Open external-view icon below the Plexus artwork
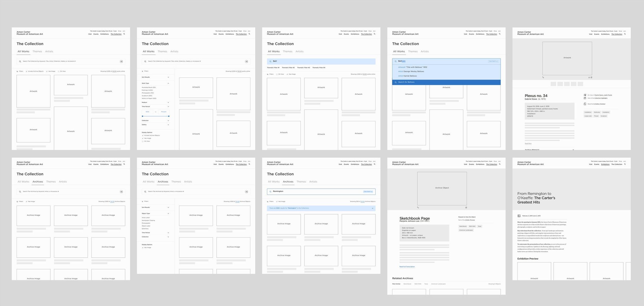Viewport: 644px width, 306px height. (x=591, y=77)
